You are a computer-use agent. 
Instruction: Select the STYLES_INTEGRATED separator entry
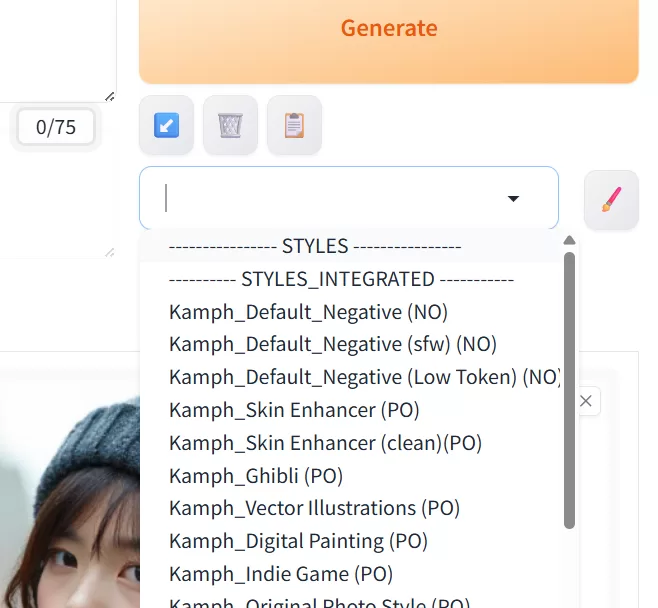(x=352, y=279)
